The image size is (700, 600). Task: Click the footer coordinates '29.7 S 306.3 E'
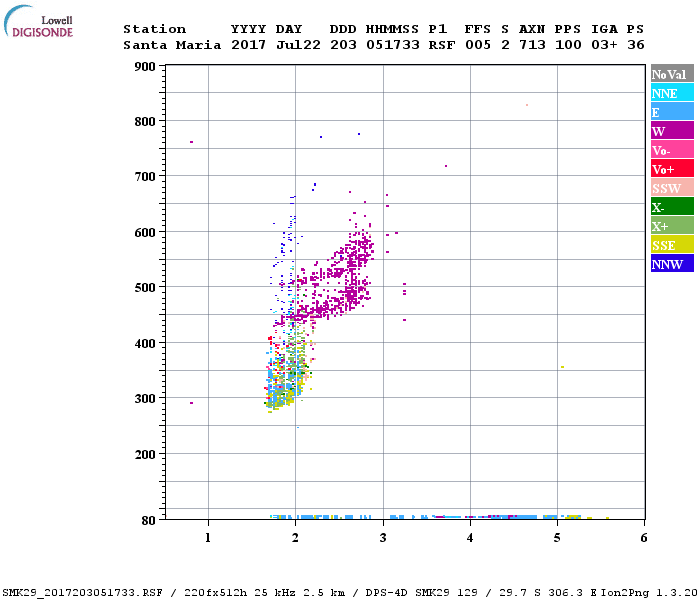click(x=539, y=592)
